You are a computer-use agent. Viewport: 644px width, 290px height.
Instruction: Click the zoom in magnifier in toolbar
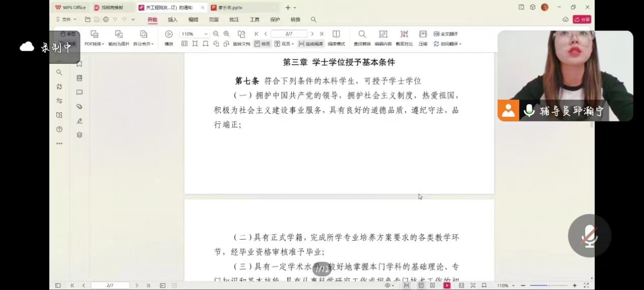tap(226, 34)
